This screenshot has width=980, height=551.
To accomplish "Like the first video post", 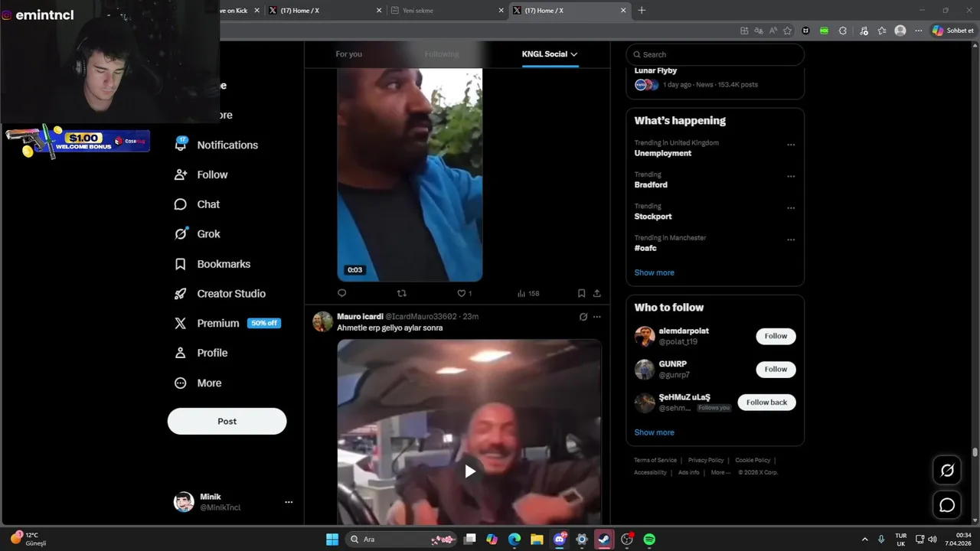I will coord(461,293).
